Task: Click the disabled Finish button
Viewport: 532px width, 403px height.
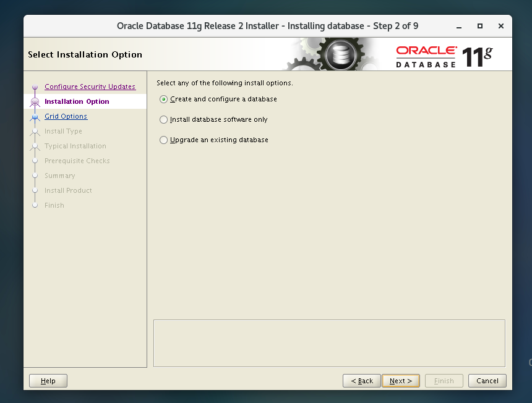Action: click(444, 381)
